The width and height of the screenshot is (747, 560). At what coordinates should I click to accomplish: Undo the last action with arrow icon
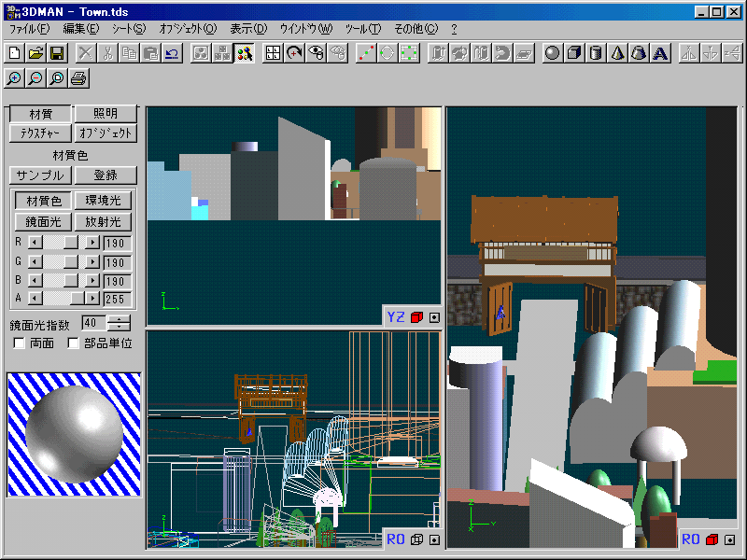(x=172, y=53)
